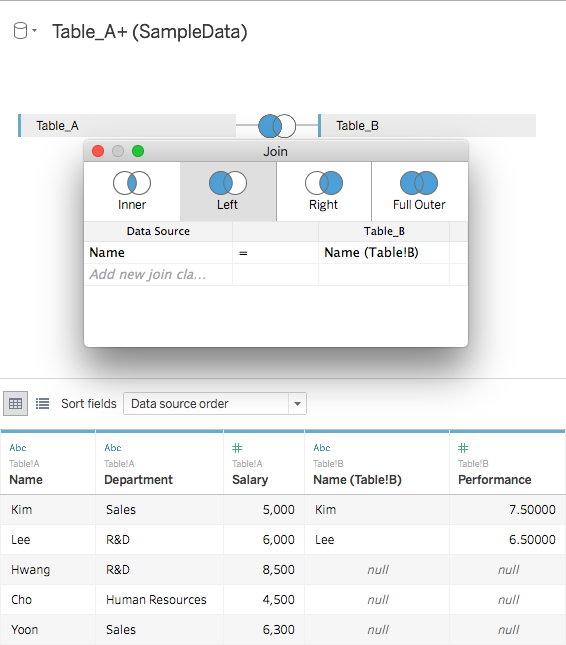
Task: Open the data source database icon menu
Action: tap(20, 31)
